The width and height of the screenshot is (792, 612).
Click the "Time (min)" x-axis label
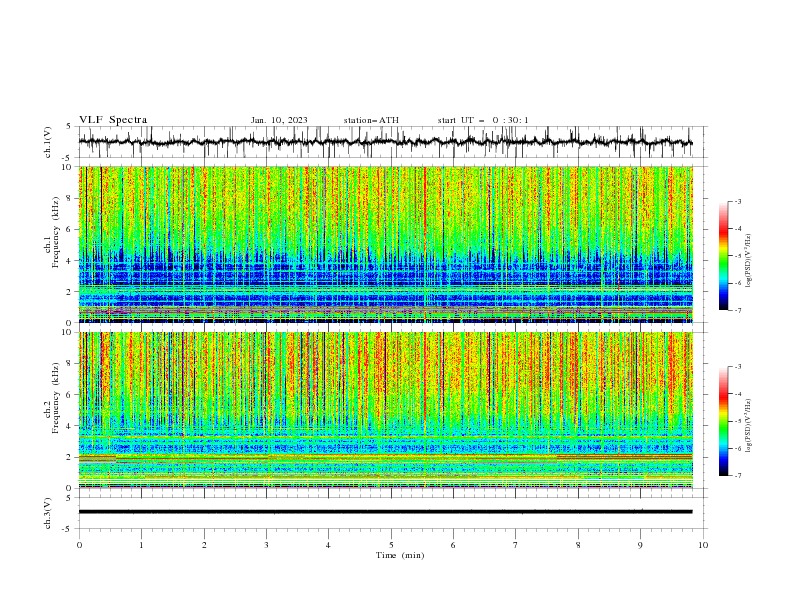click(400, 555)
